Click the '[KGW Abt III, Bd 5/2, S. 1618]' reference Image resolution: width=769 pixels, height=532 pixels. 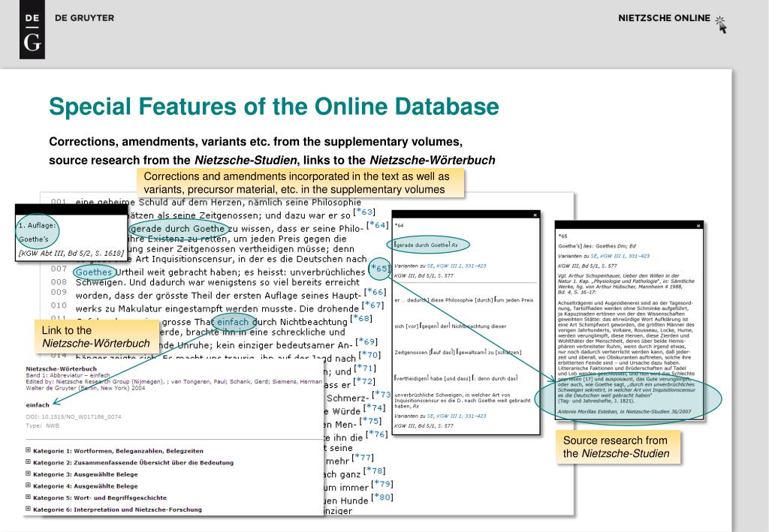click(x=71, y=254)
